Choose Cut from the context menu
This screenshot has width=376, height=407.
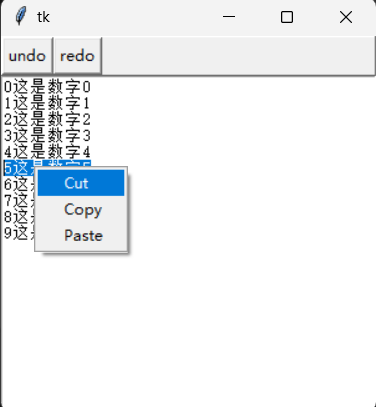click(81, 183)
